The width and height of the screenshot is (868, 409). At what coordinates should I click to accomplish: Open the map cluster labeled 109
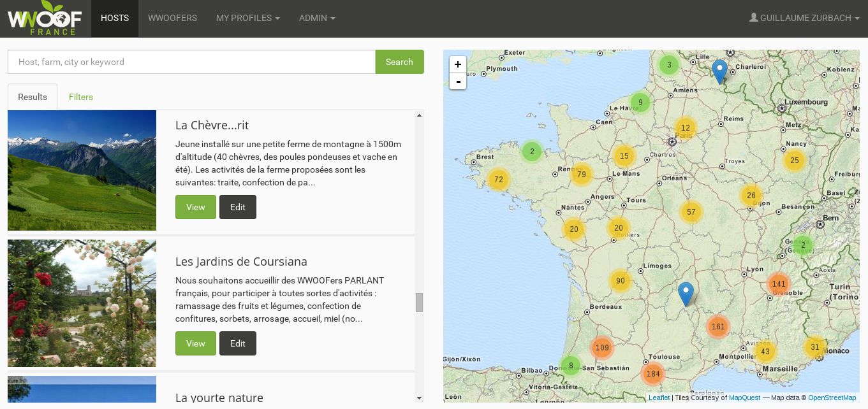point(602,348)
